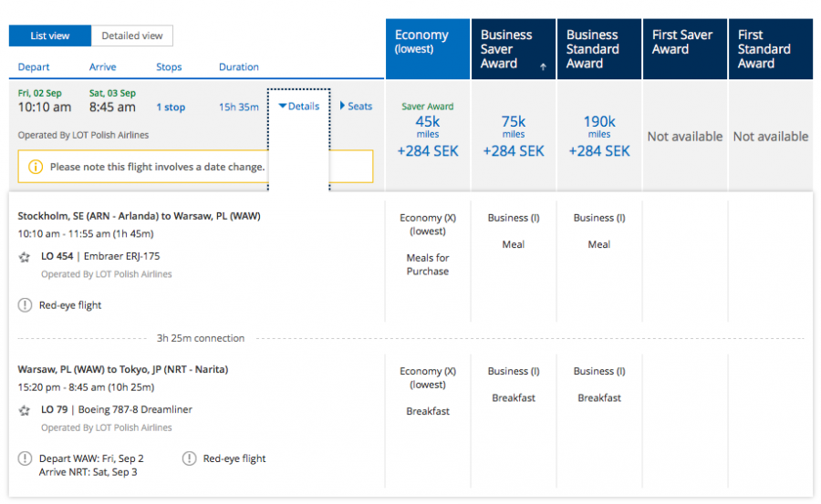This screenshot has width=821, height=504.
Task: Click the star icon beside LO 79
Action: click(x=25, y=410)
